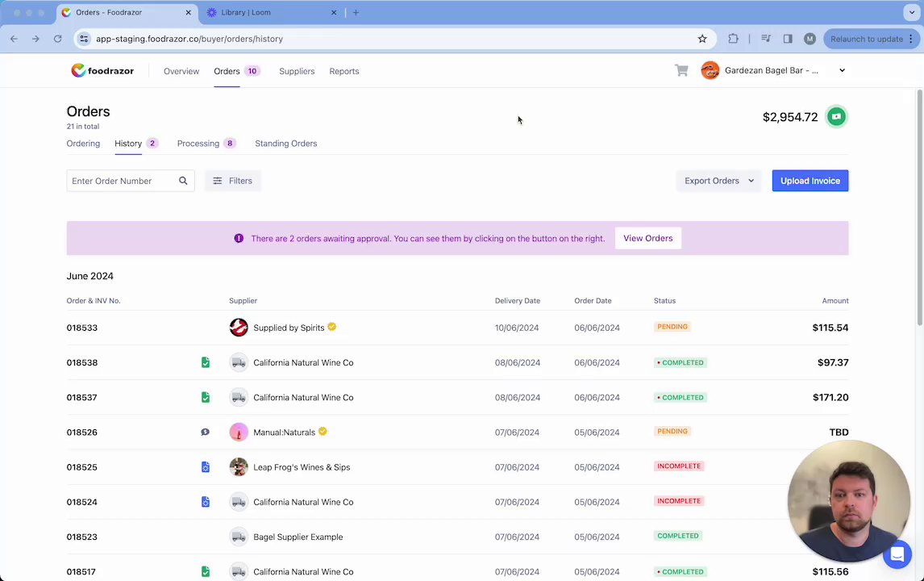The height and width of the screenshot is (581, 924).
Task: Click the Gardezan Bagel Bar avatar
Action: 710,70
